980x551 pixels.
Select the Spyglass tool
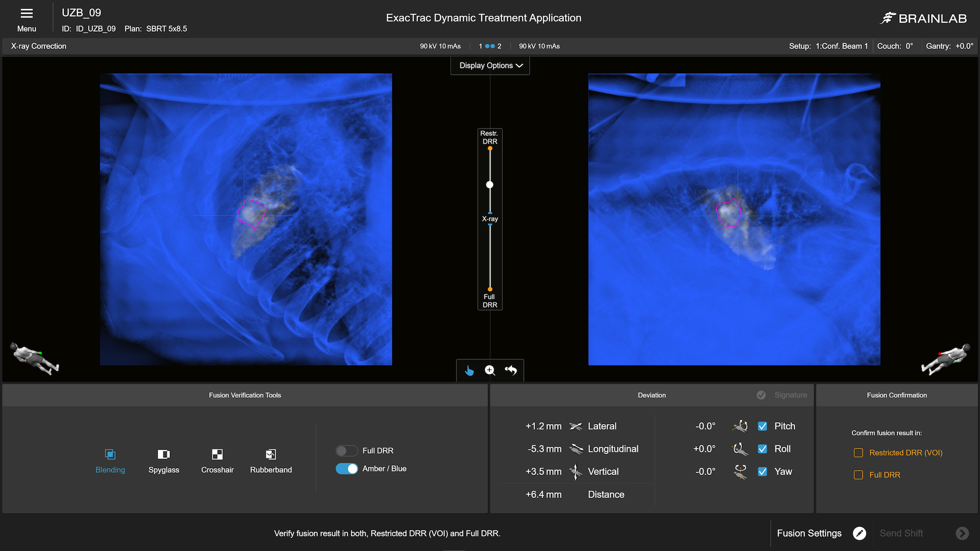tap(164, 461)
